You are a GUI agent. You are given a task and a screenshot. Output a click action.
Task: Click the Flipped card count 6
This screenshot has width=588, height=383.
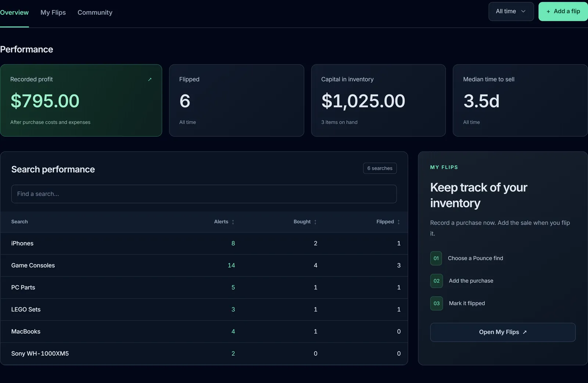tap(185, 101)
